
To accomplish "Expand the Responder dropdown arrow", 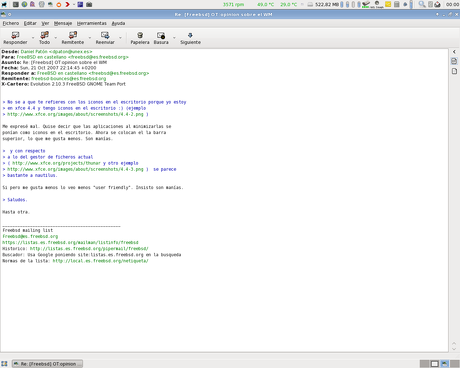I will point(33,38).
